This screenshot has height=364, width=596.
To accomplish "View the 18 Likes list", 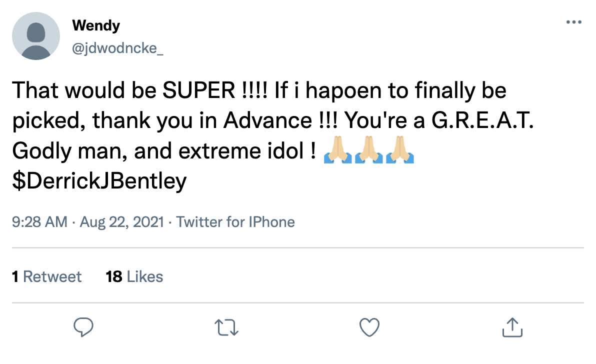I will (134, 276).
